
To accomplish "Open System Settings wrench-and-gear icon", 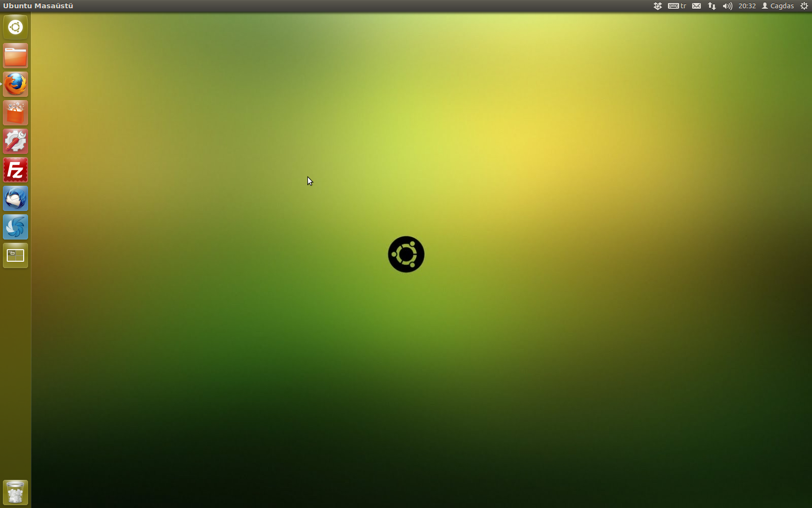I will point(15,141).
